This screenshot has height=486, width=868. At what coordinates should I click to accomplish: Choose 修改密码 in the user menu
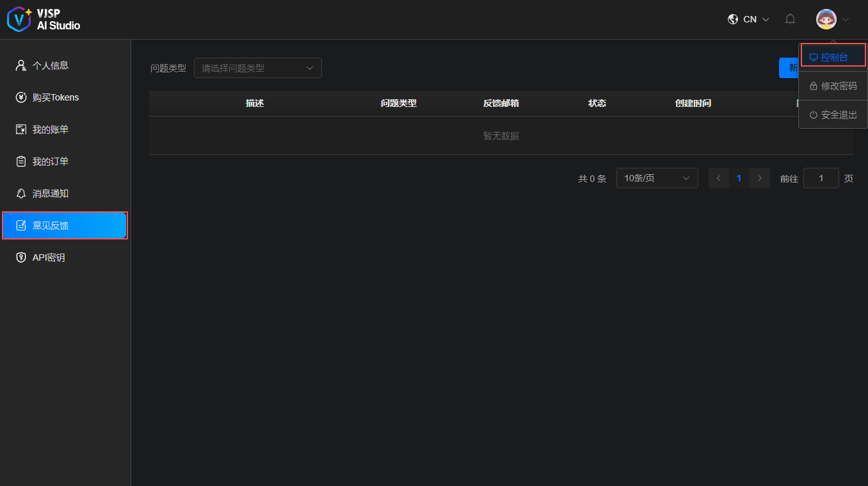[x=833, y=86]
